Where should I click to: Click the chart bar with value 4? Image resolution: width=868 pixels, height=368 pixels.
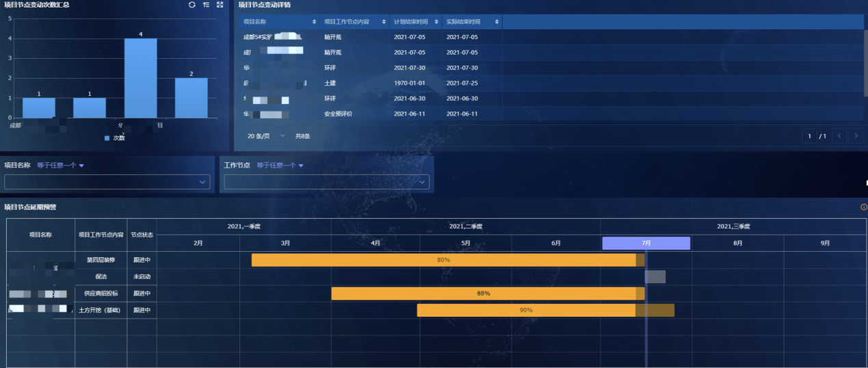pyautogui.click(x=140, y=78)
